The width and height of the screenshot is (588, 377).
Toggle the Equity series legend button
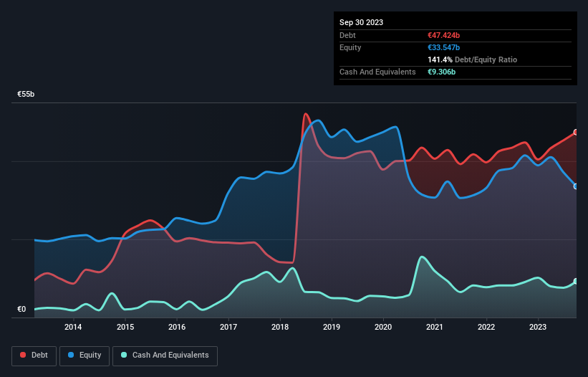coord(85,355)
